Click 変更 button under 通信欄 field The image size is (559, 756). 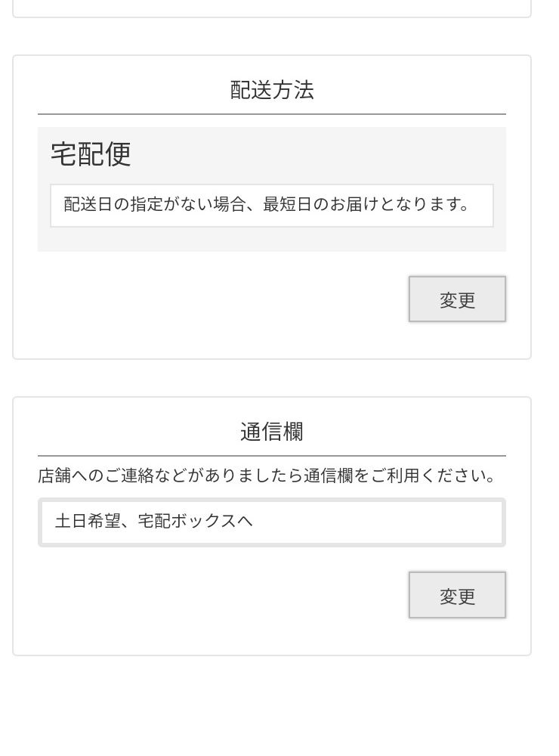tap(457, 596)
